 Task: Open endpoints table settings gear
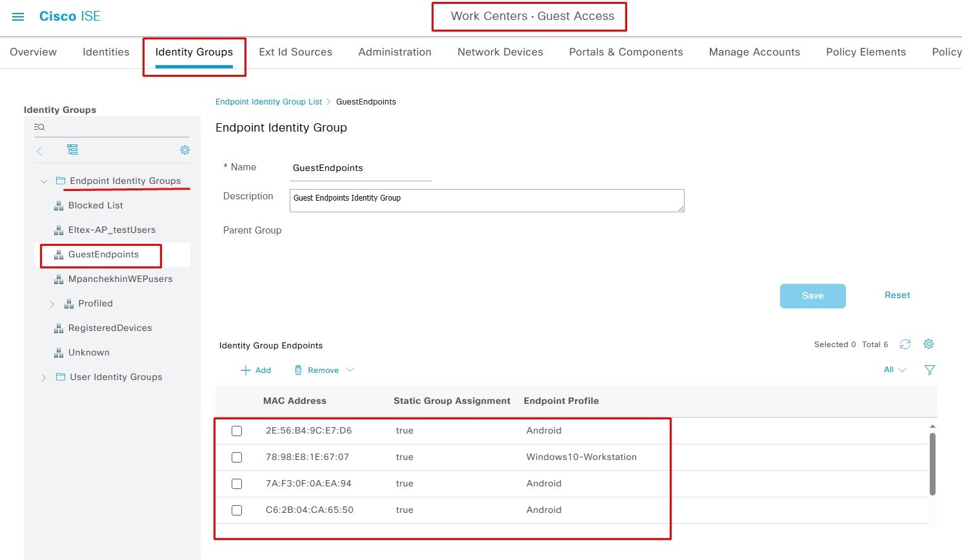coord(928,344)
